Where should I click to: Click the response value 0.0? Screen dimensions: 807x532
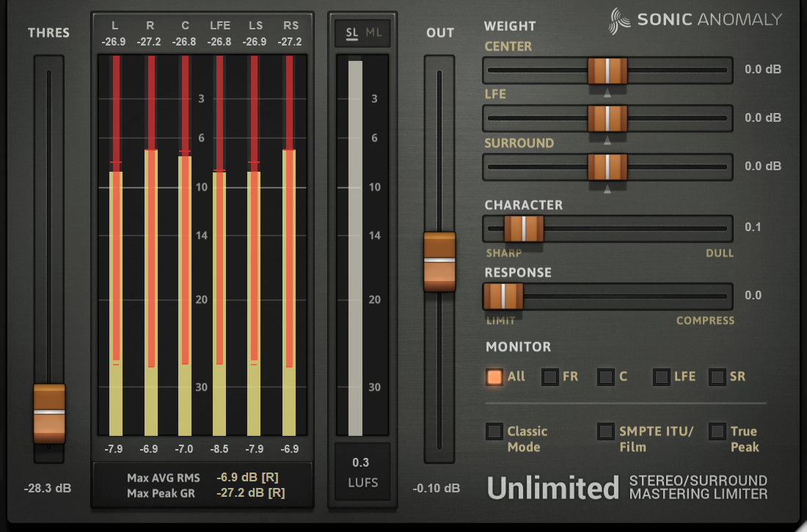(753, 295)
